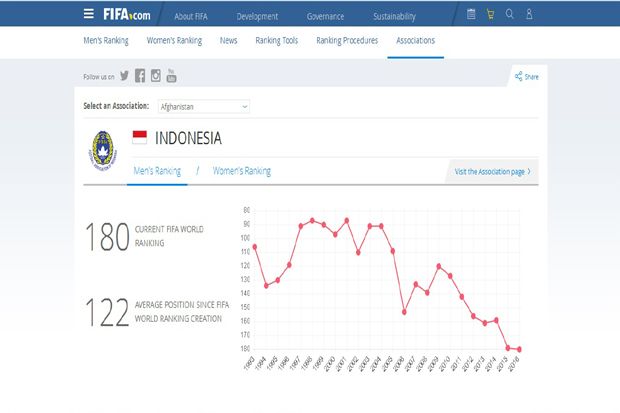Click the INDONESIA heading text
620x413 pixels.
[188, 138]
